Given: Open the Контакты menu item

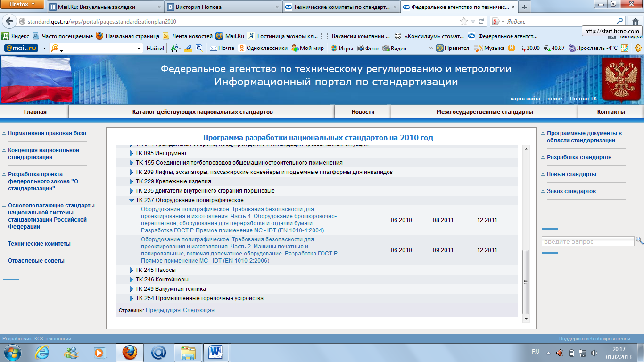Looking at the screenshot, I should click(611, 112).
